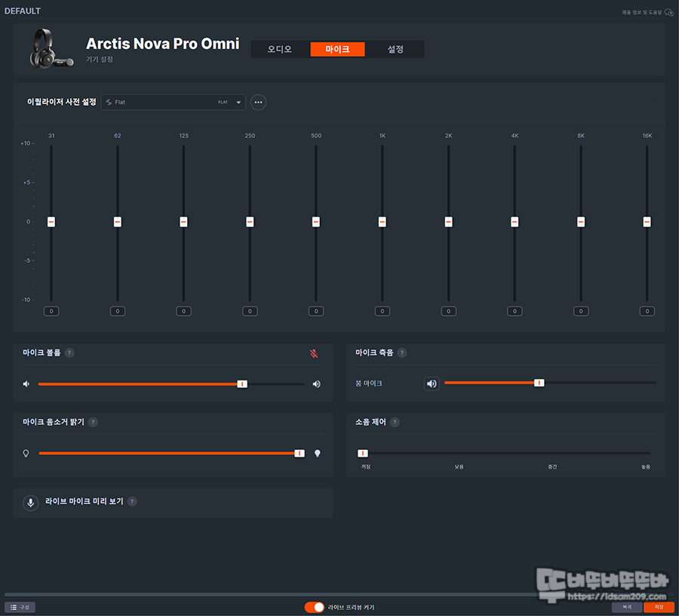
Task: Click the value box under the 125 band
Action: coord(183,311)
